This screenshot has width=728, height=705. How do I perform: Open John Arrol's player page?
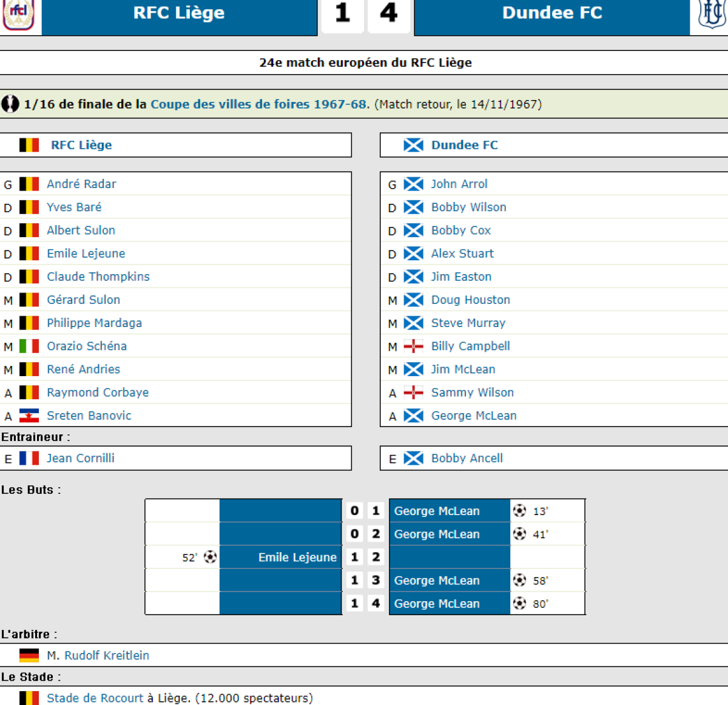tap(459, 184)
